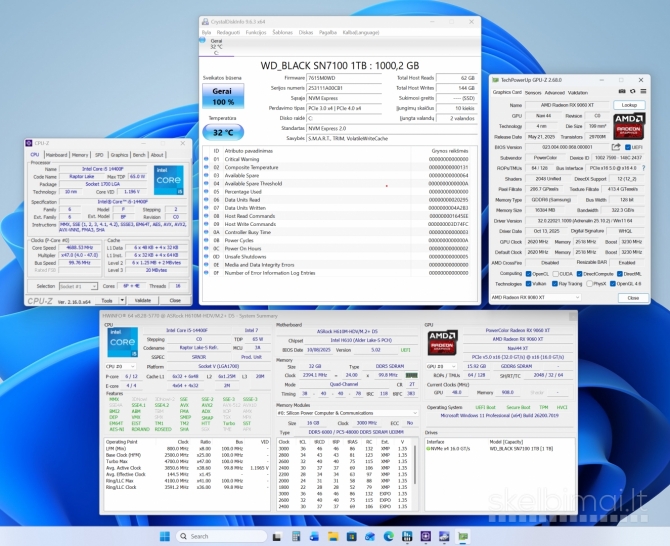Switch to the Advanced tab in GPU-Z
The width and height of the screenshot is (670, 546).
pyautogui.click(x=555, y=93)
